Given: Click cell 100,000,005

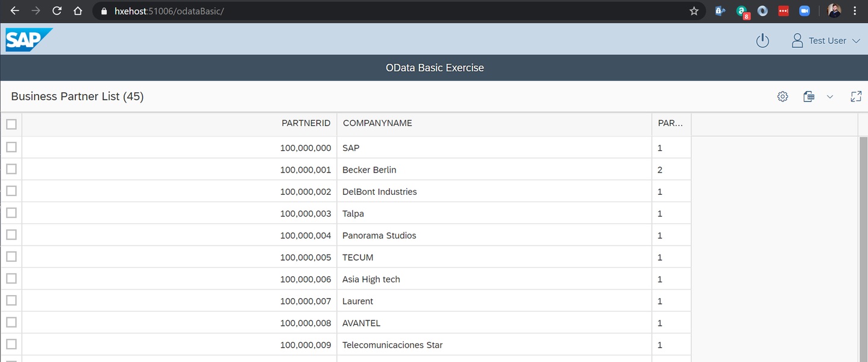Looking at the screenshot, I should tap(180, 257).
